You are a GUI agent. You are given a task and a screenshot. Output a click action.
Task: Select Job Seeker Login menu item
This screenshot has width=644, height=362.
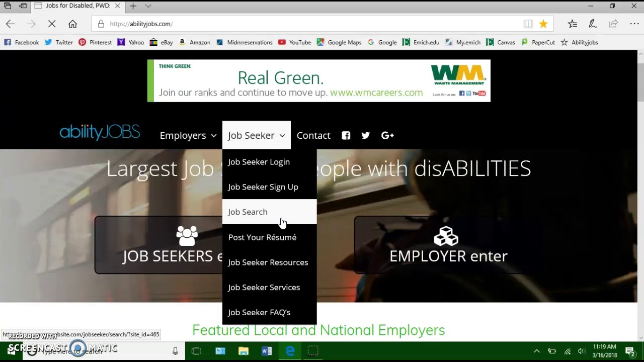(x=270, y=162)
